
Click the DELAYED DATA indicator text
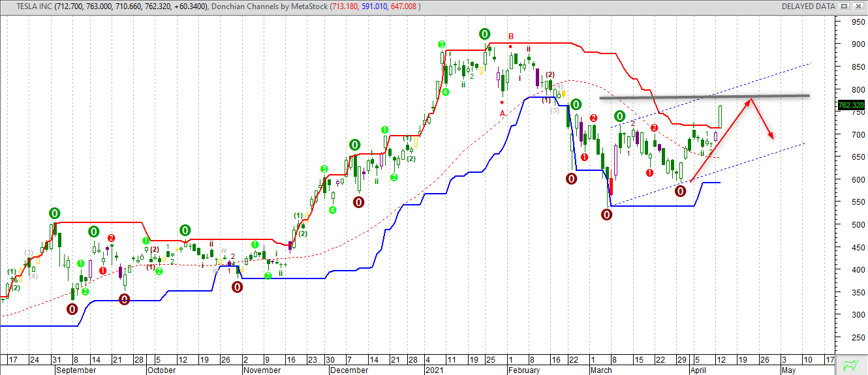808,6
